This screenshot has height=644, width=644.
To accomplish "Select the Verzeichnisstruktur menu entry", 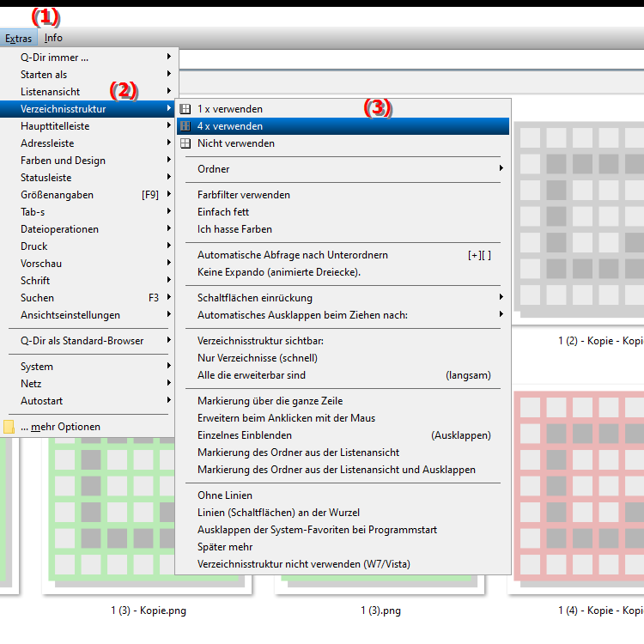I will click(88, 109).
